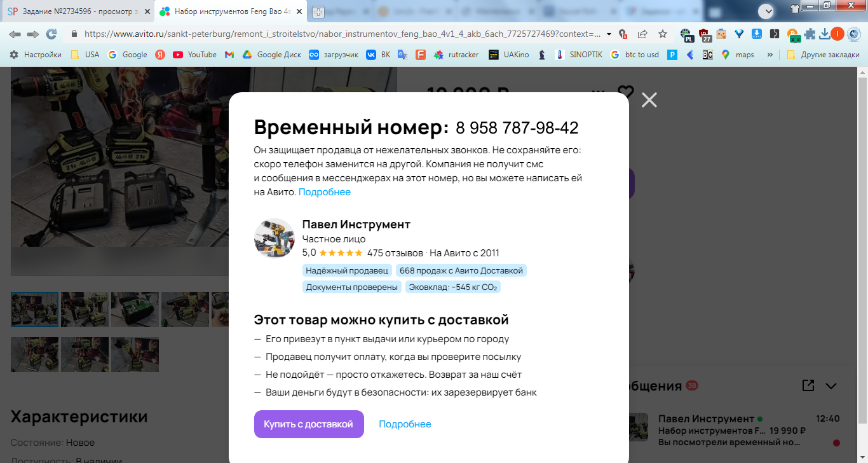The height and width of the screenshot is (463, 868).
Task: Open the Другие закладки folder
Action: coord(823,55)
